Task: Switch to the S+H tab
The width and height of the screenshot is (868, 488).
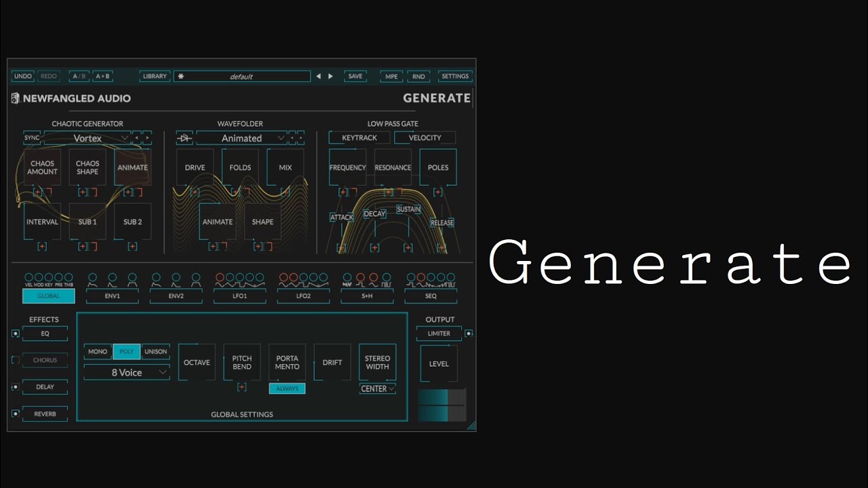Action: click(367, 296)
